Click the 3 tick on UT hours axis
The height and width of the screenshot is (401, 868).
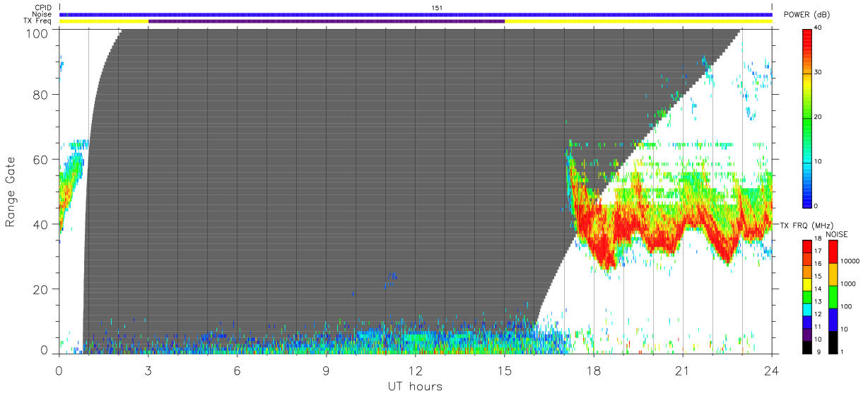(148, 371)
